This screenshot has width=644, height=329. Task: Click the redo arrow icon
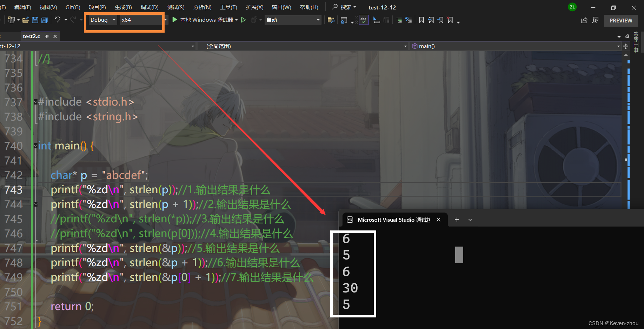[73, 20]
